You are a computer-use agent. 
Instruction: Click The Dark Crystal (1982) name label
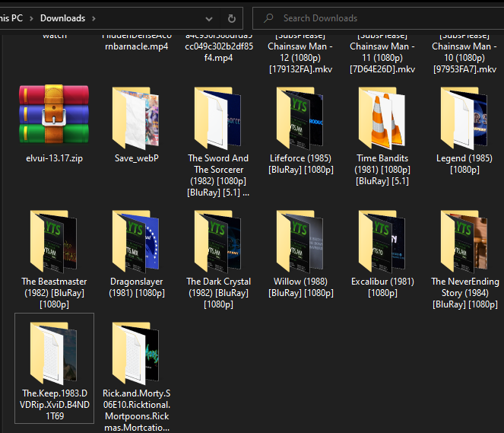pyautogui.click(x=219, y=293)
